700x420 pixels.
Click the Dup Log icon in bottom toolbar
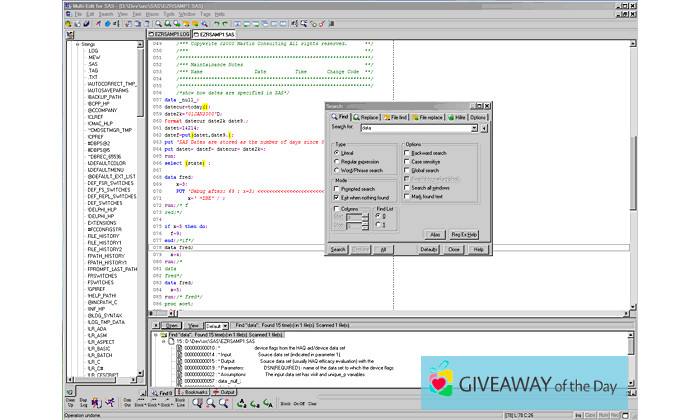83,403
